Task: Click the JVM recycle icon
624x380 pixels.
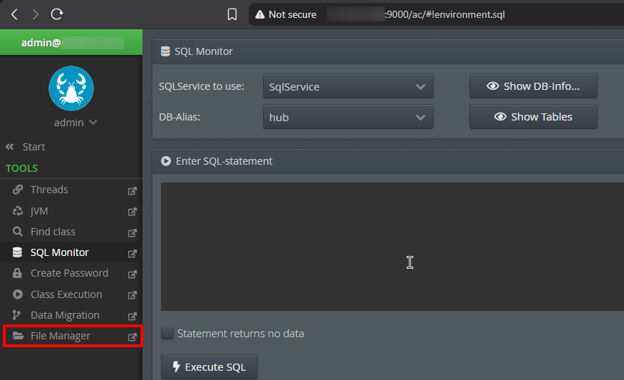Action: pos(18,211)
